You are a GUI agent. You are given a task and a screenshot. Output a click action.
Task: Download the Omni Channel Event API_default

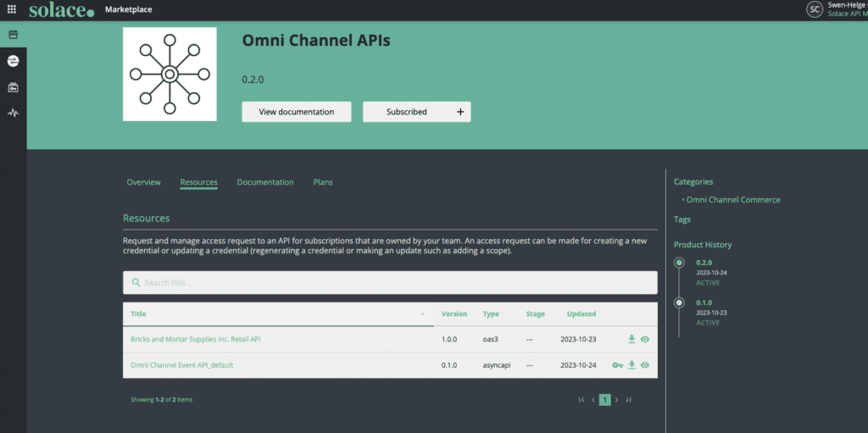pyautogui.click(x=632, y=365)
